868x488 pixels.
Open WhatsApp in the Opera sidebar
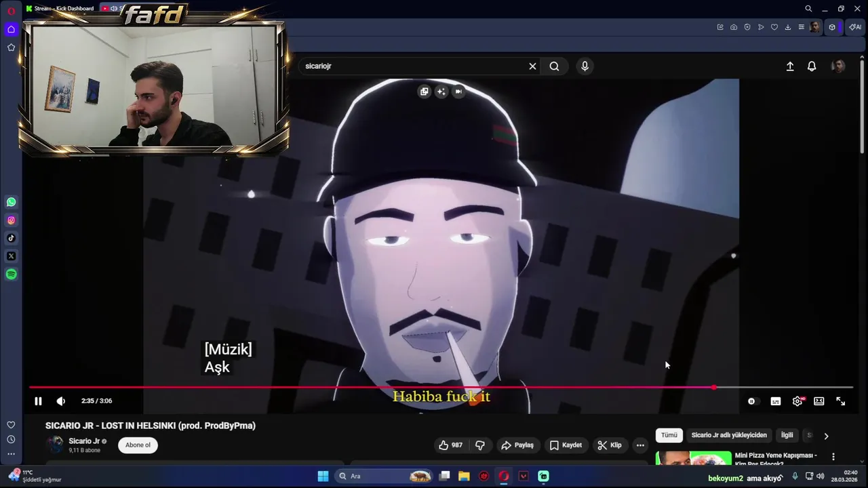tap(11, 202)
